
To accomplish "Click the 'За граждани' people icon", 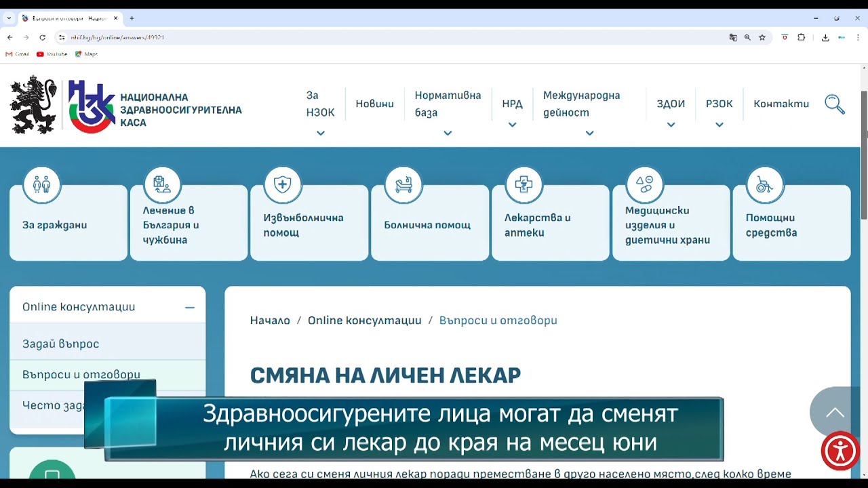I will click(x=42, y=184).
